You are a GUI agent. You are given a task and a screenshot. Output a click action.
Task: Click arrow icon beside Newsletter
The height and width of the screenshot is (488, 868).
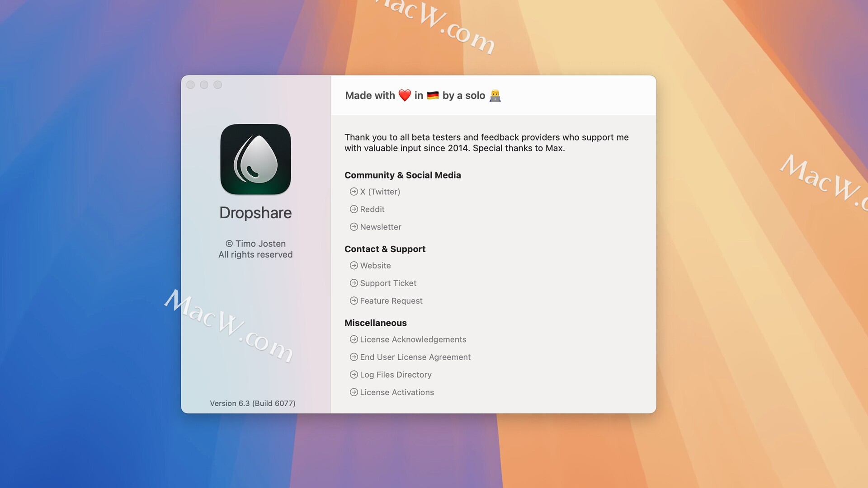click(x=354, y=227)
